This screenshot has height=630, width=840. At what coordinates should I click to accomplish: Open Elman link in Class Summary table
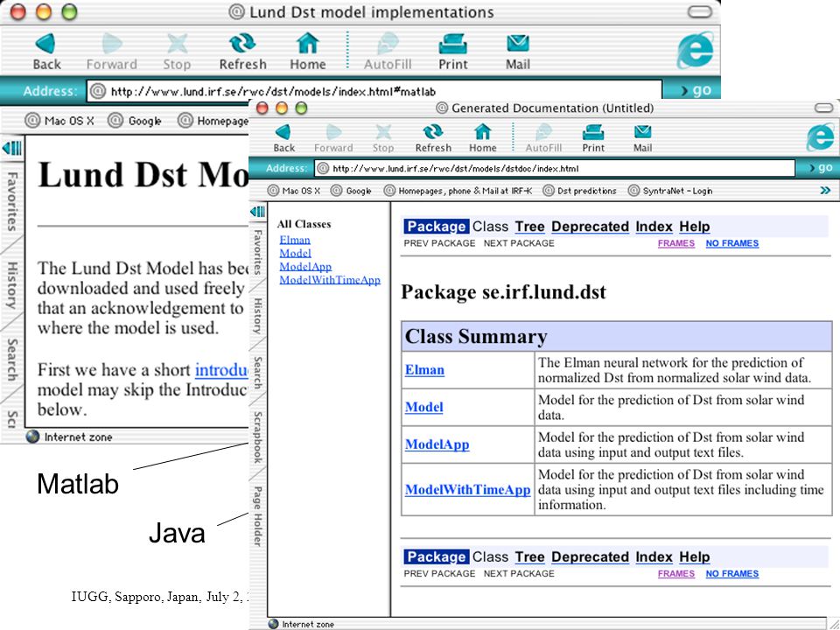pyautogui.click(x=425, y=369)
